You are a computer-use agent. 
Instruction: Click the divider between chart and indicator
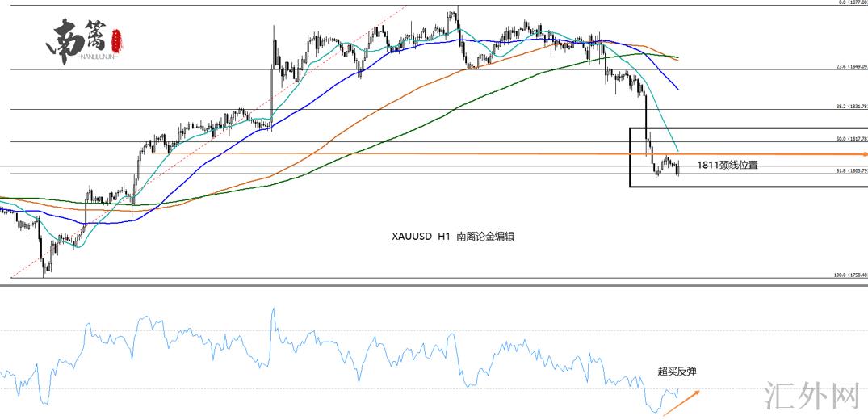(434, 285)
